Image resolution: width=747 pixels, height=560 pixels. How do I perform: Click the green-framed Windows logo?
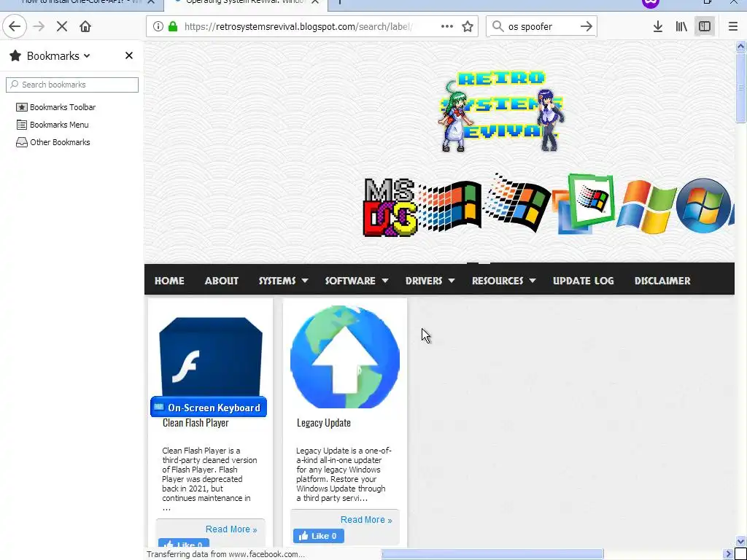tap(584, 204)
